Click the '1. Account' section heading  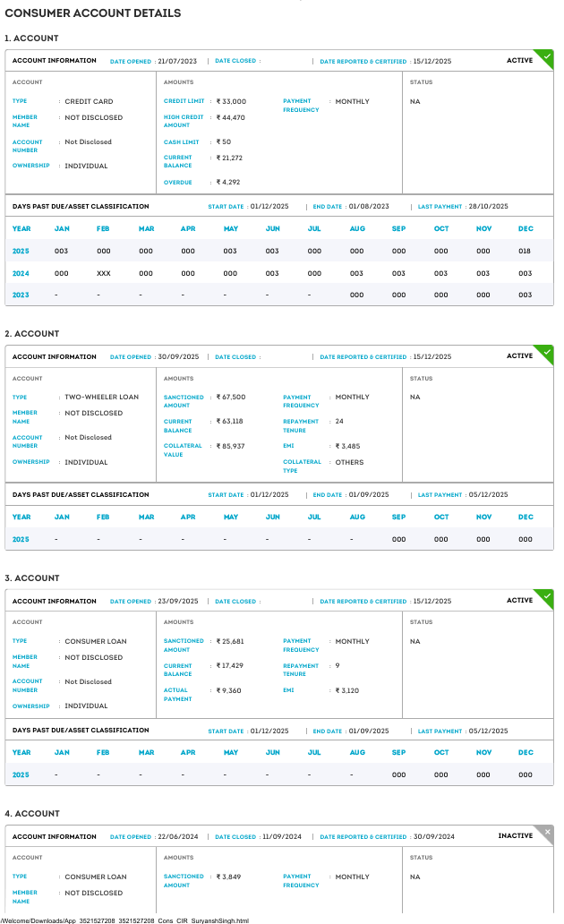(x=32, y=38)
